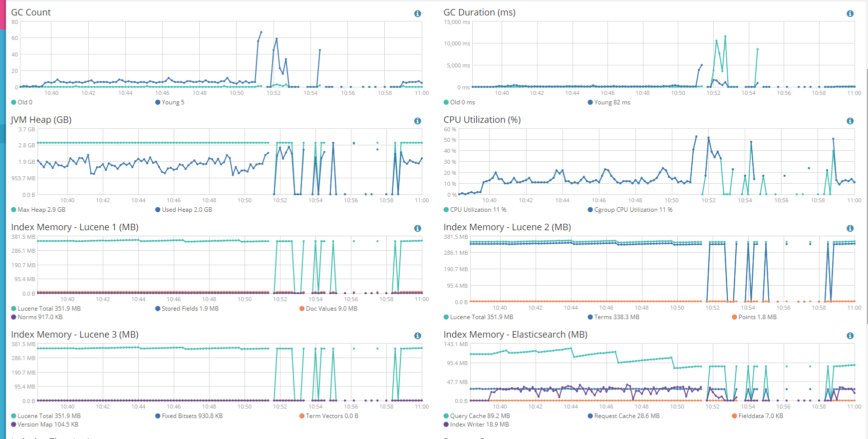Open the Index Memory Lucene 2 info icon

click(x=850, y=228)
